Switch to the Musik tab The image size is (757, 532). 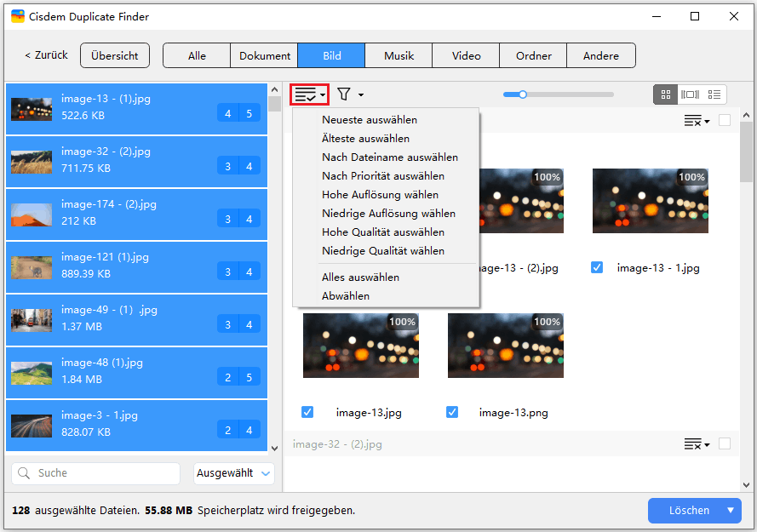pyautogui.click(x=399, y=56)
